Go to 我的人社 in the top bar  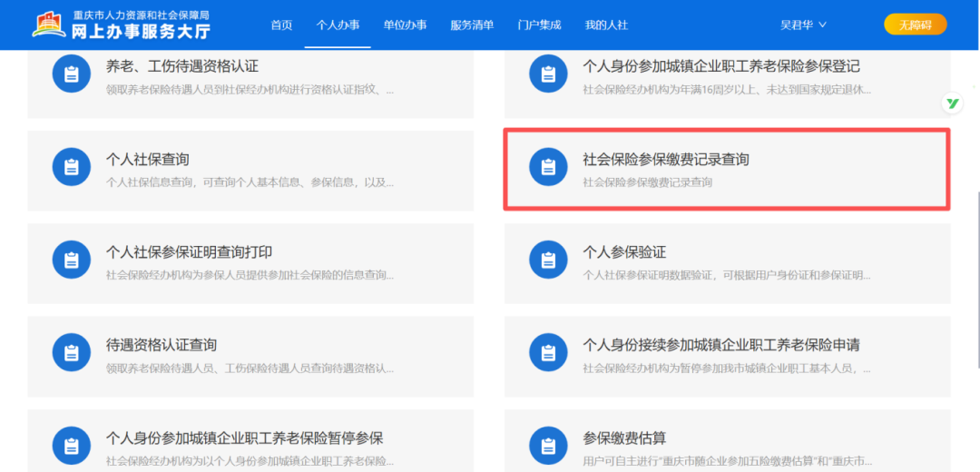click(x=606, y=25)
